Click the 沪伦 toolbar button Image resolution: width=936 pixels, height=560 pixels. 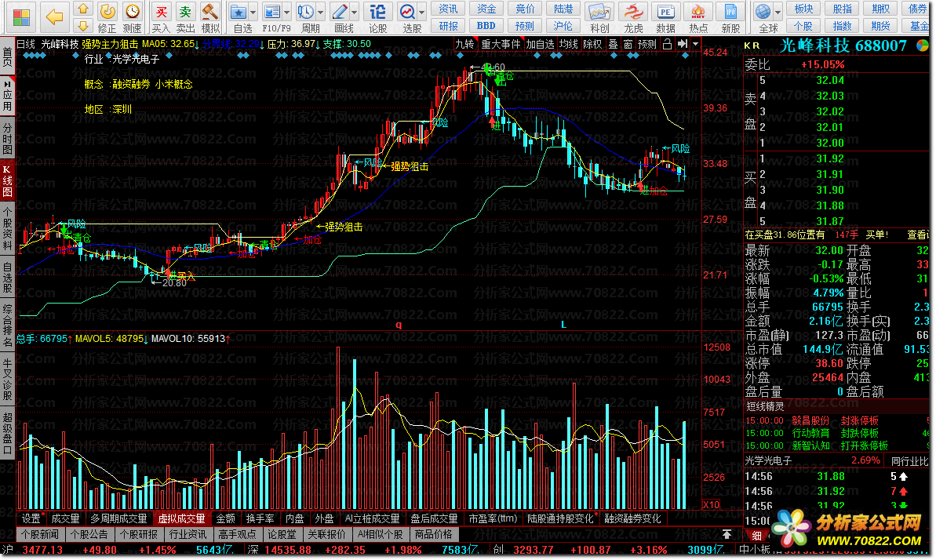563,26
